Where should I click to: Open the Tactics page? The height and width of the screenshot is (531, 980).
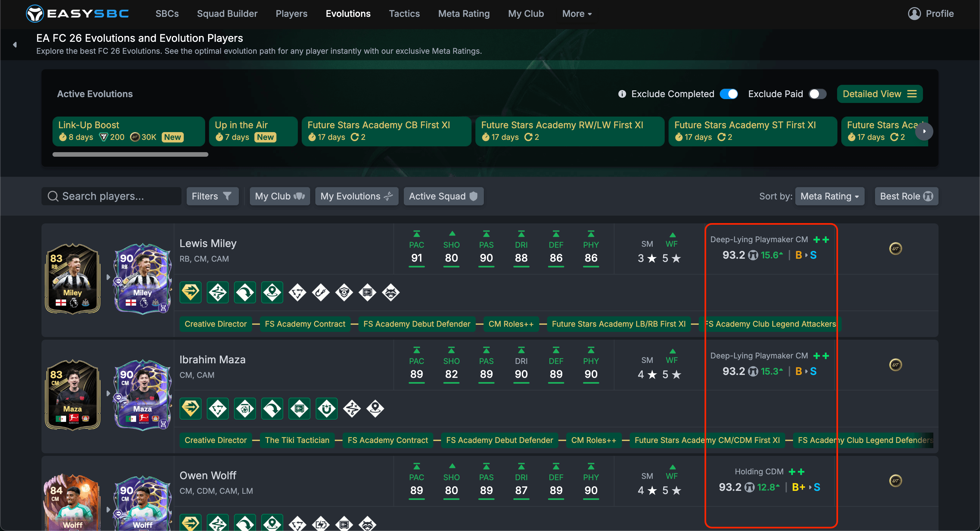404,14
